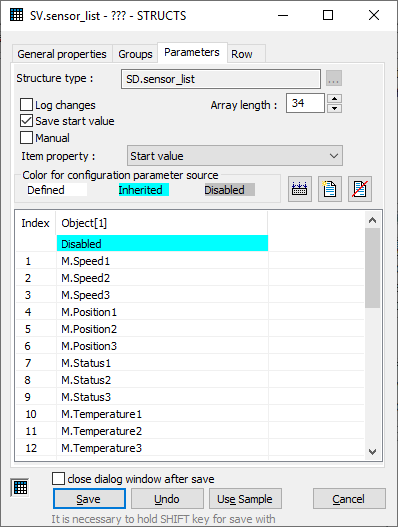
Task: Click the calibration ruler icon button
Action: (x=300, y=189)
